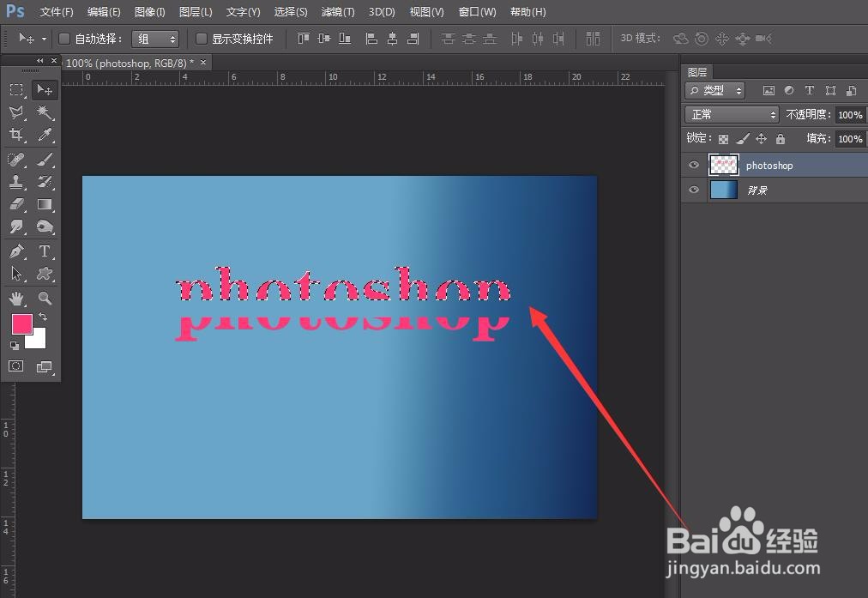The height and width of the screenshot is (598, 868).
Task: Toggle smart object layer filter
Action: [852, 90]
